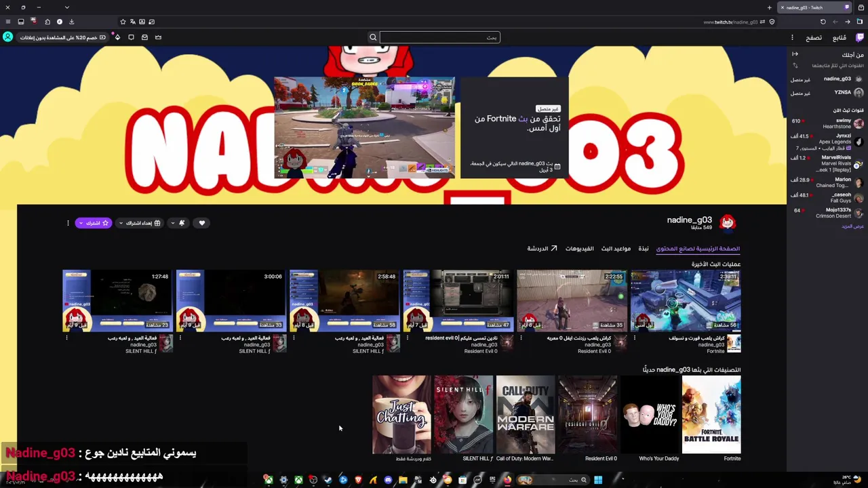This screenshot has height=488, width=868.
Task: Open Windows Start button on taskbar
Action: (x=598, y=480)
